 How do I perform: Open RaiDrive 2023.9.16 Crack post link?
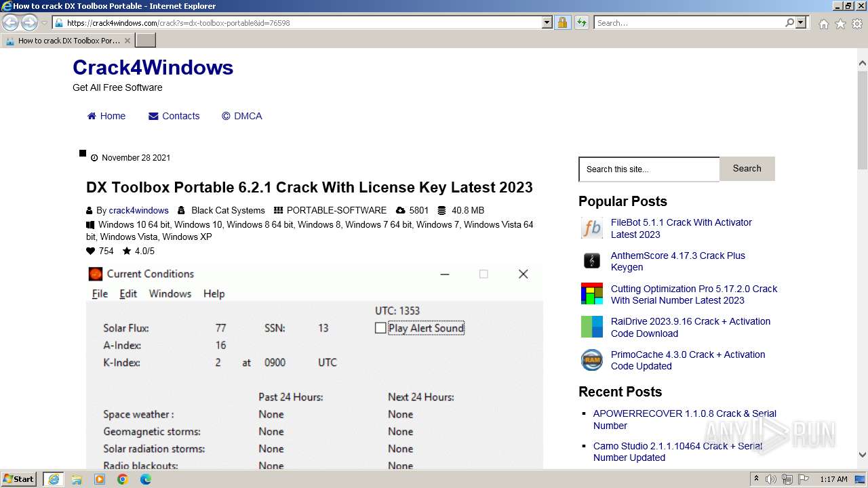tap(690, 327)
